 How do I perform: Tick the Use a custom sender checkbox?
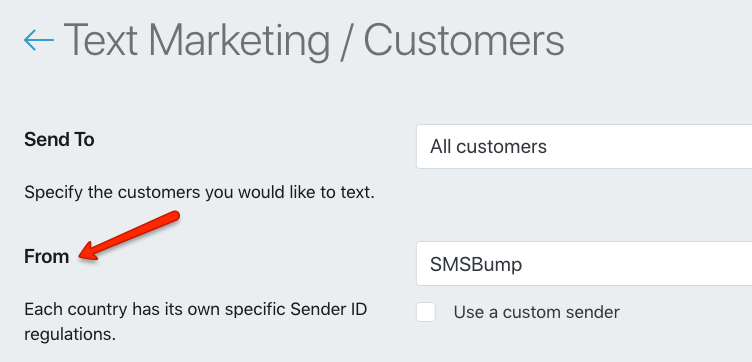426,312
